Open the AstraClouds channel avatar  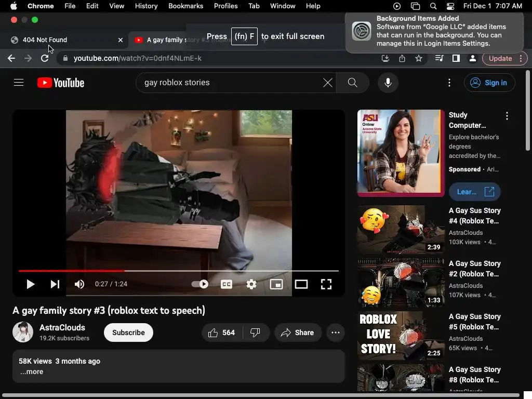click(23, 332)
